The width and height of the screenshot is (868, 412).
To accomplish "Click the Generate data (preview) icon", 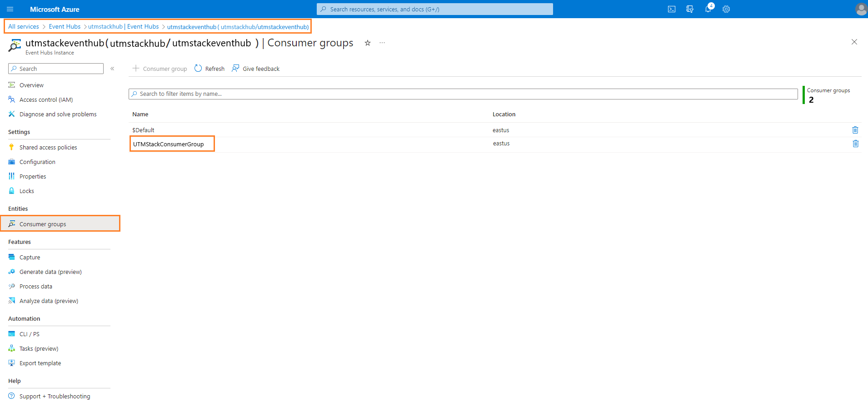I will click(12, 272).
